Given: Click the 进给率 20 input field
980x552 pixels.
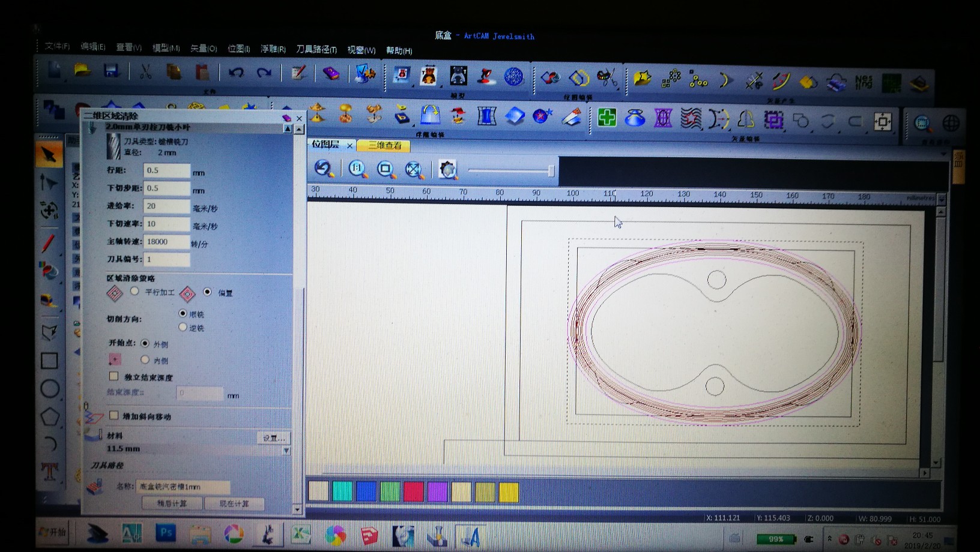Looking at the screenshot, I should coord(167,206).
